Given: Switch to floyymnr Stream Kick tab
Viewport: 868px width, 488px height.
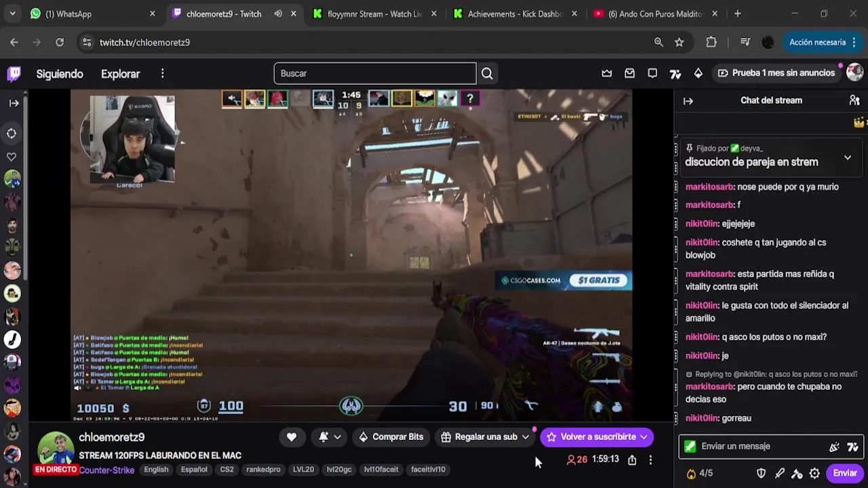Looking at the screenshot, I should [x=374, y=14].
